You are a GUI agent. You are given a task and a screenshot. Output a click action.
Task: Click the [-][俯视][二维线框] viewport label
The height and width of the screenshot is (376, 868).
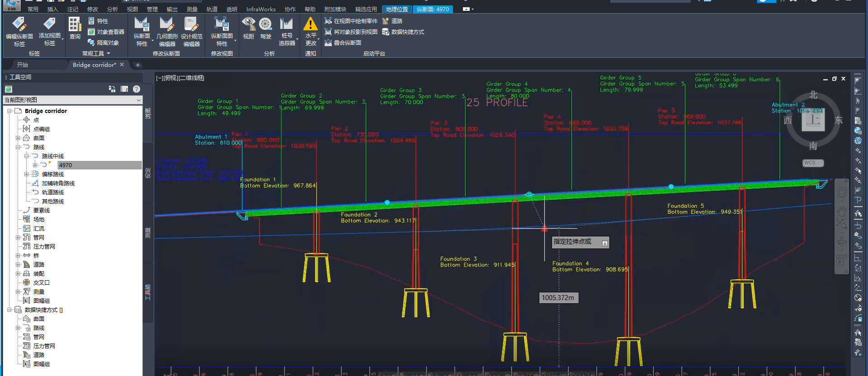tap(180, 78)
